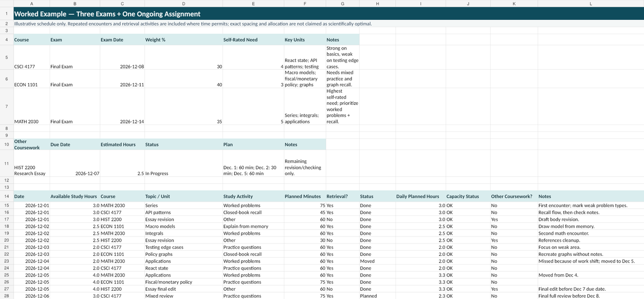
Task: Select the 'Planned Minutes' header cell
Action: (x=305, y=197)
